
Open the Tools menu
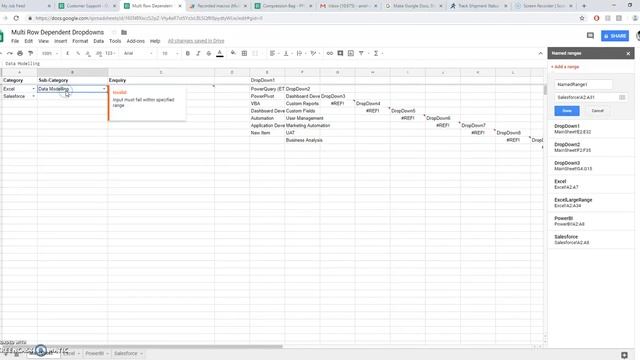[115, 41]
